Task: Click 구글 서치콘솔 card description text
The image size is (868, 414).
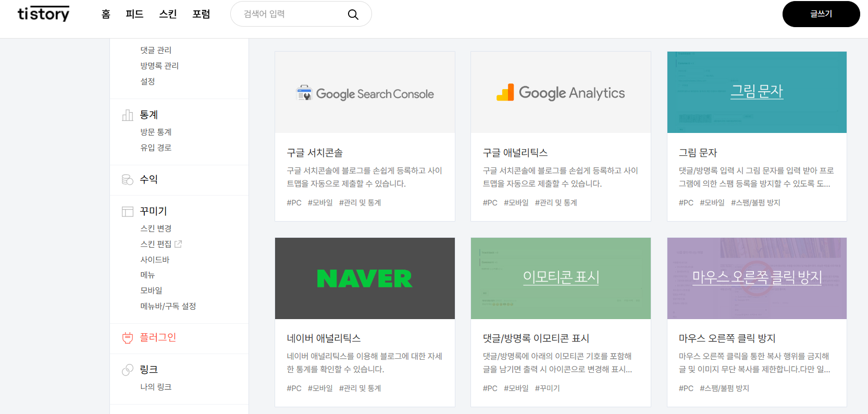Action: coord(364,177)
